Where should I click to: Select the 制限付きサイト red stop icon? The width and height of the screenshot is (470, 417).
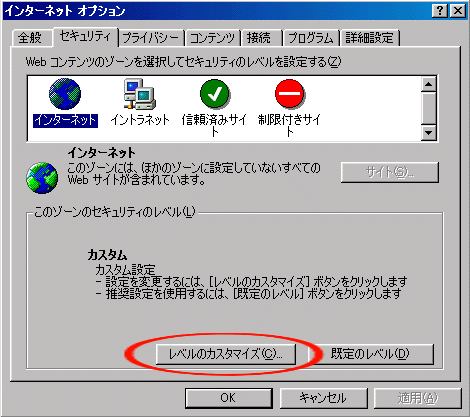(x=289, y=94)
